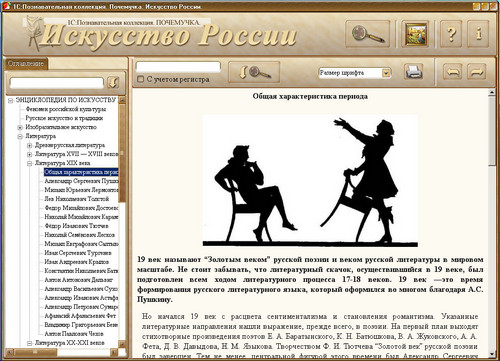Click the silhouette illustration in the article
The height and width of the screenshot is (361, 500).
point(310,181)
